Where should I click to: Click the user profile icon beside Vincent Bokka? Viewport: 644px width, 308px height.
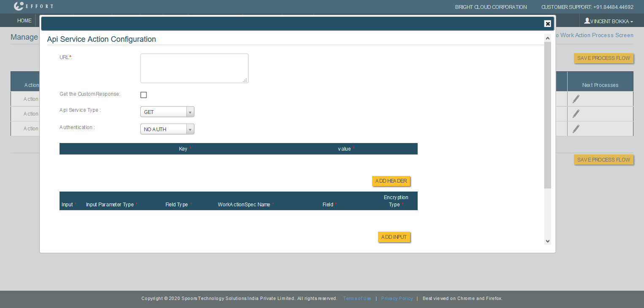pyautogui.click(x=587, y=21)
